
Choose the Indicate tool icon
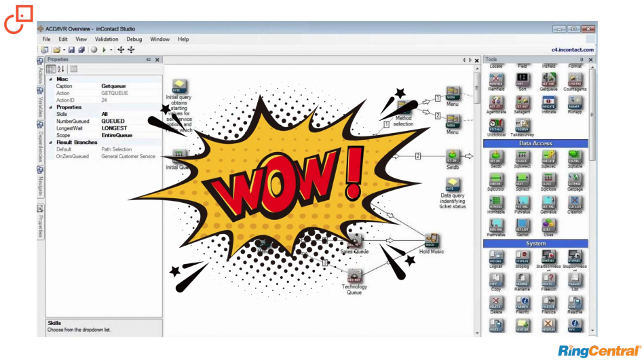[548, 102]
